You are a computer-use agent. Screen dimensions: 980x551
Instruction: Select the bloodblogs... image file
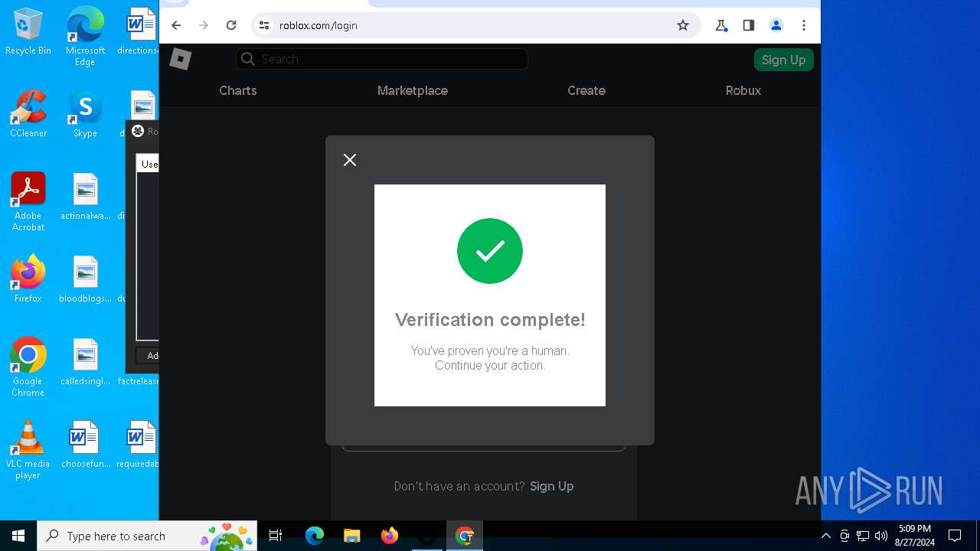pyautogui.click(x=85, y=279)
